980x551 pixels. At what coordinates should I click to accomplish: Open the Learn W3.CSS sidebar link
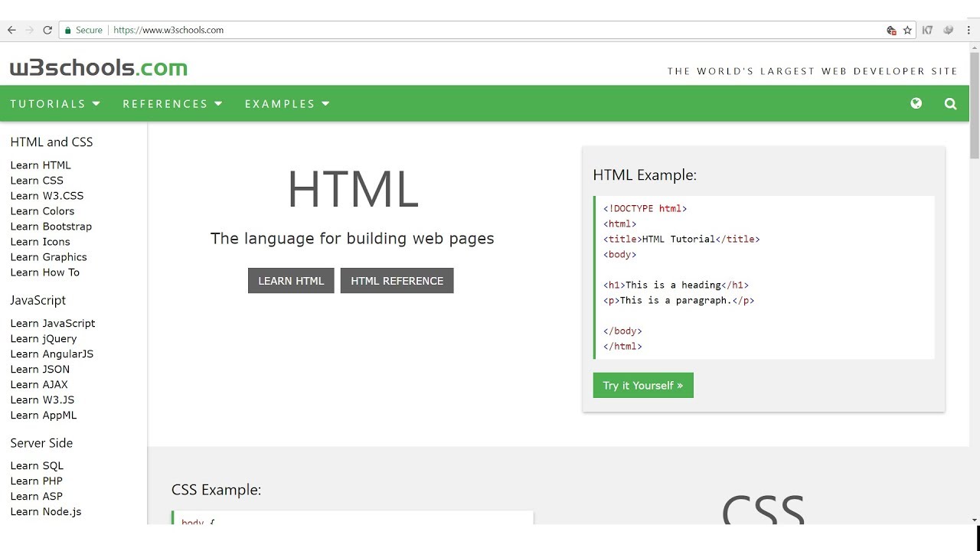pyautogui.click(x=47, y=196)
